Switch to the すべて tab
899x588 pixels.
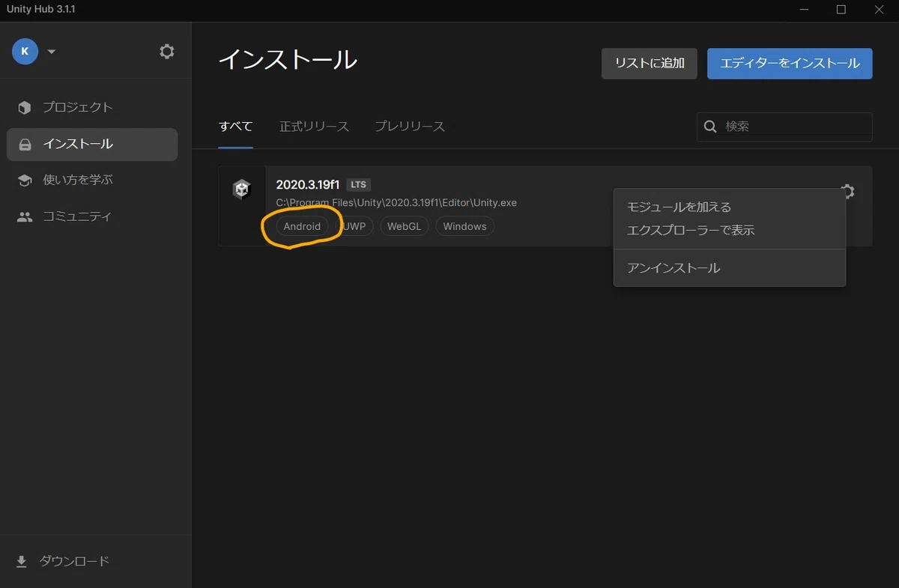[x=235, y=127]
